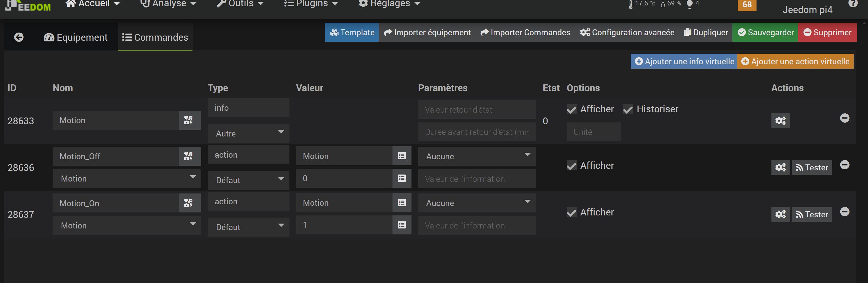Image resolution: width=868 pixels, height=283 pixels.
Task: Open the Aucune dropdown for Motion_Off
Action: pyautogui.click(x=477, y=156)
